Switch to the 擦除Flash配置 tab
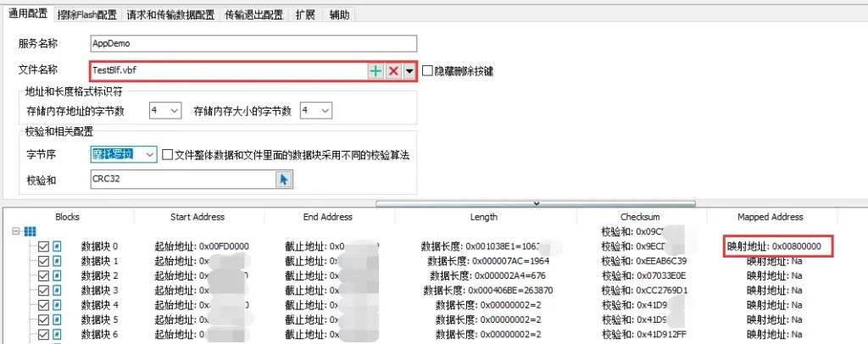This screenshot has height=344, width=868. point(87,15)
